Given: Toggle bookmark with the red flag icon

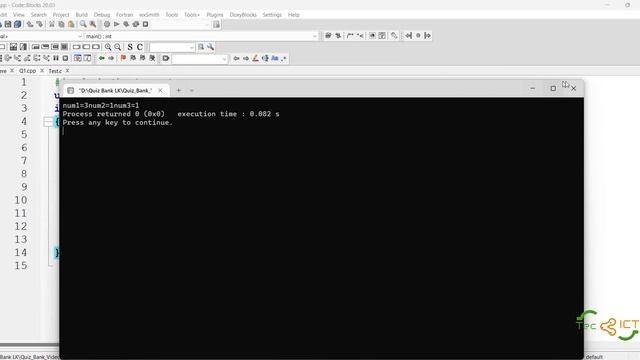Looking at the screenshot, I should point(123,58).
